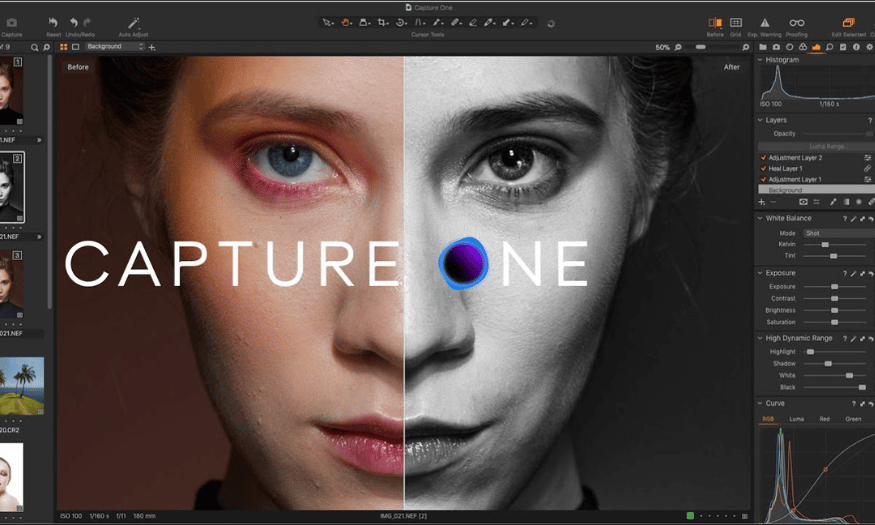
Task: Collapse the White Balance panel
Action: (x=760, y=218)
